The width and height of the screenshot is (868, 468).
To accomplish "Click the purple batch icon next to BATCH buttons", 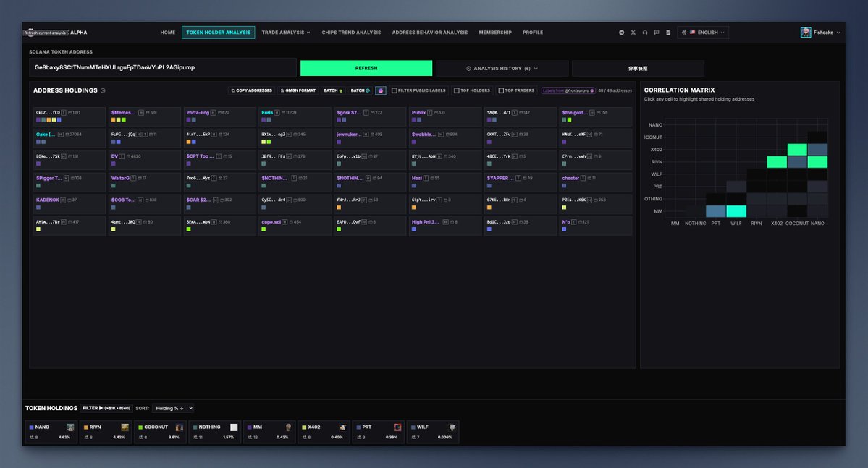I will (381, 90).
